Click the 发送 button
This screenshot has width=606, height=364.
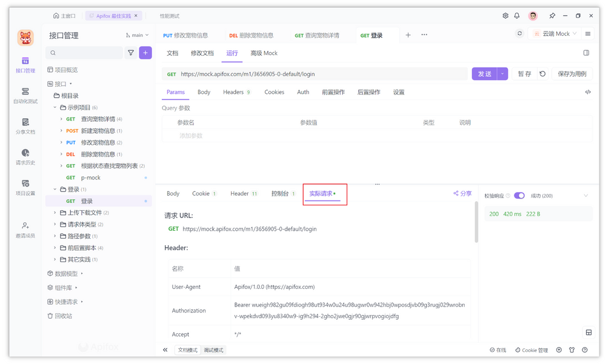point(485,73)
